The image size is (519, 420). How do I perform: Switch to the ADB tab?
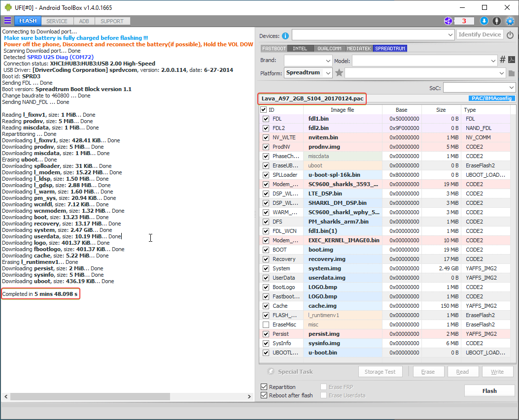coord(84,21)
